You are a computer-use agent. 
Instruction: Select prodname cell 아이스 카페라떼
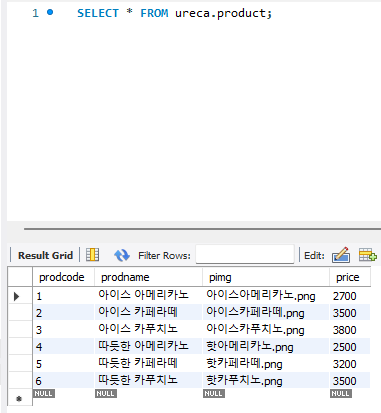(149, 313)
